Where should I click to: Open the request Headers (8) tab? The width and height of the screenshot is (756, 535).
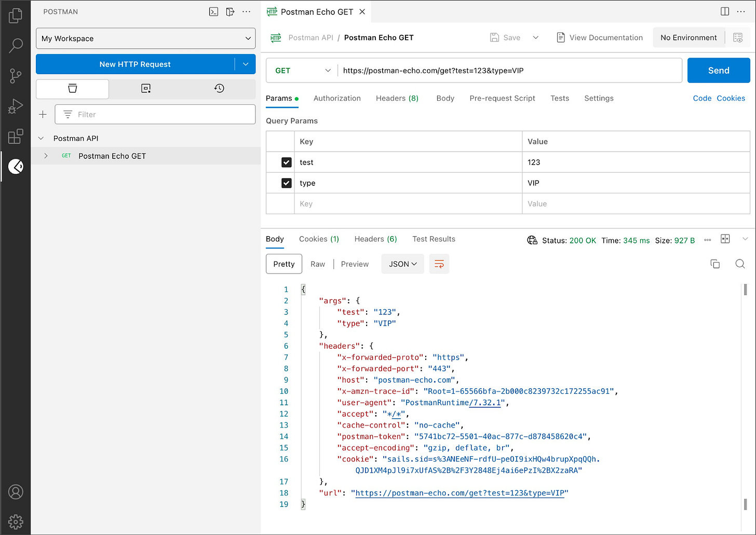pyautogui.click(x=397, y=98)
